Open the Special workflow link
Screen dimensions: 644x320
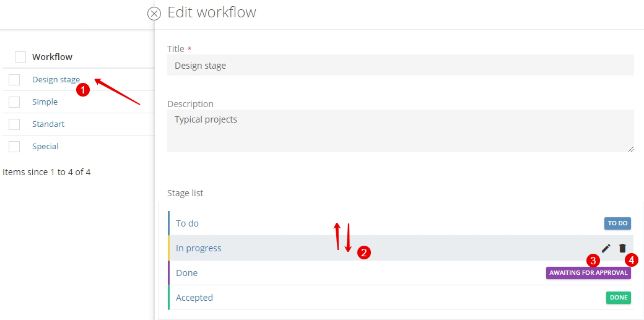45,146
